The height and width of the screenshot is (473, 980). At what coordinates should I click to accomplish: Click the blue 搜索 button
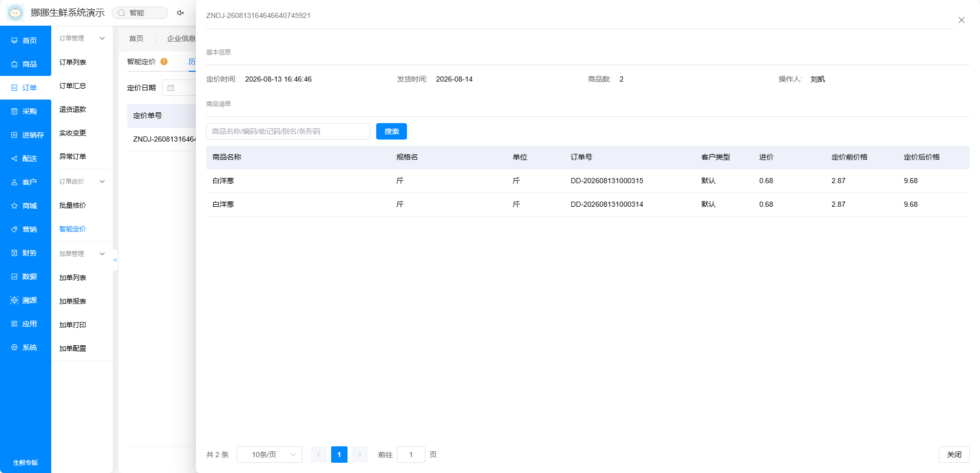tap(392, 131)
